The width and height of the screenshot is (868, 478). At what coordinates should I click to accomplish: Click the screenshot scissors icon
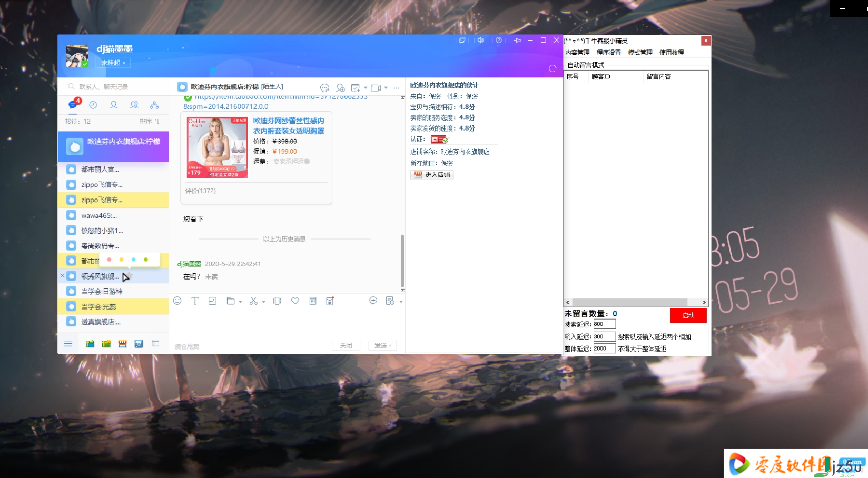pos(254,301)
